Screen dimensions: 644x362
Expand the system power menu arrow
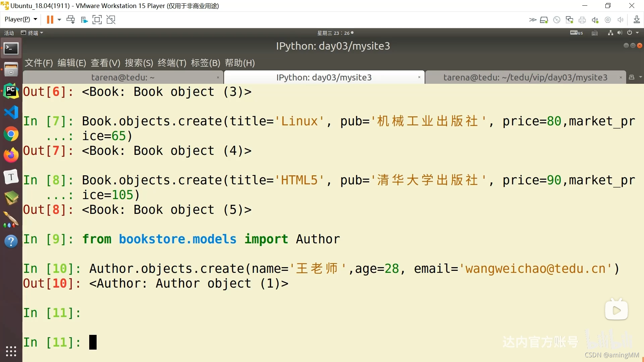pyautogui.click(x=637, y=33)
